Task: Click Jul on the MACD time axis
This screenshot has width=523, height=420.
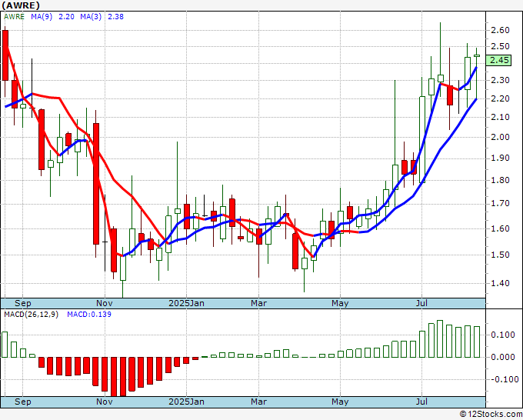Action: point(422,402)
